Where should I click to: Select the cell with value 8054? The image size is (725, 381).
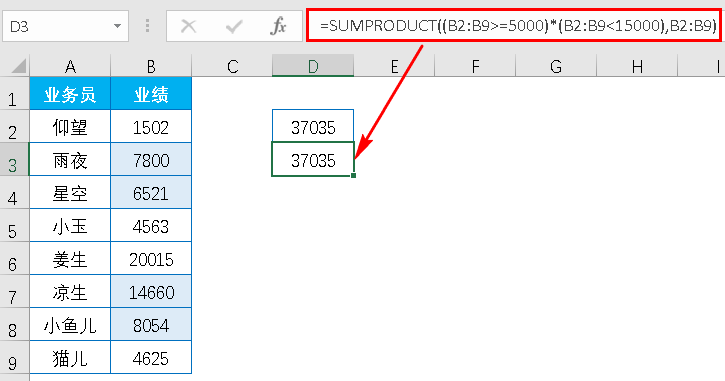click(x=151, y=325)
